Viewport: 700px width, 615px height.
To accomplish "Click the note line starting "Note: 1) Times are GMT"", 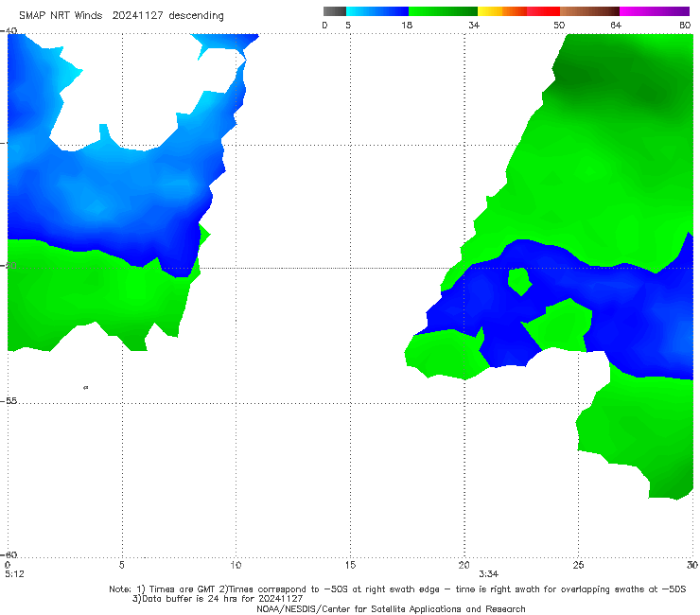I will [397, 589].
